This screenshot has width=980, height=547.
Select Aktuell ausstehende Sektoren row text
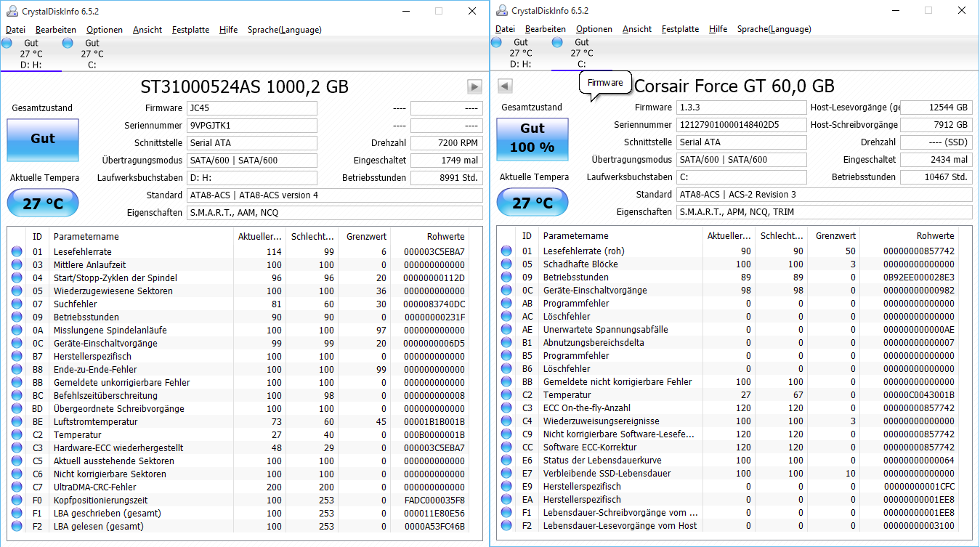(114, 461)
